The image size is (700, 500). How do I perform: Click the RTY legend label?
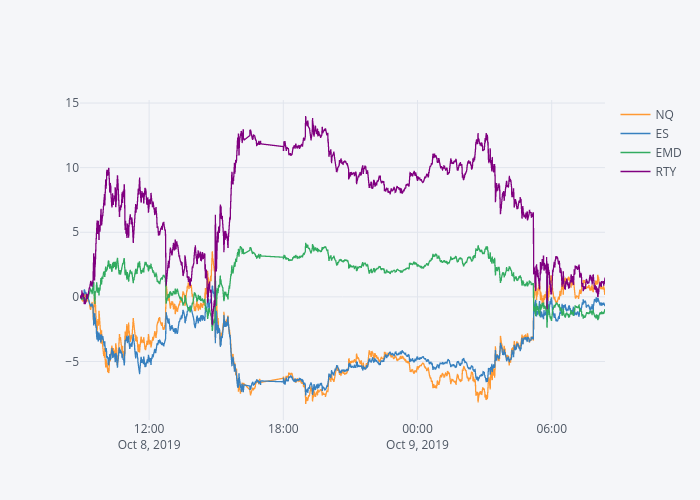[x=666, y=171]
